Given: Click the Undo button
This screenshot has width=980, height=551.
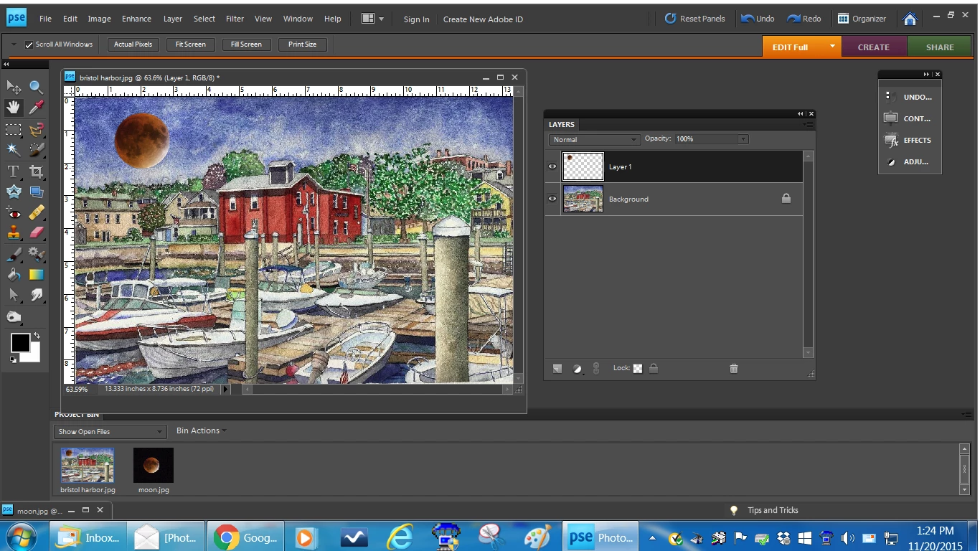Looking at the screenshot, I should tap(758, 19).
